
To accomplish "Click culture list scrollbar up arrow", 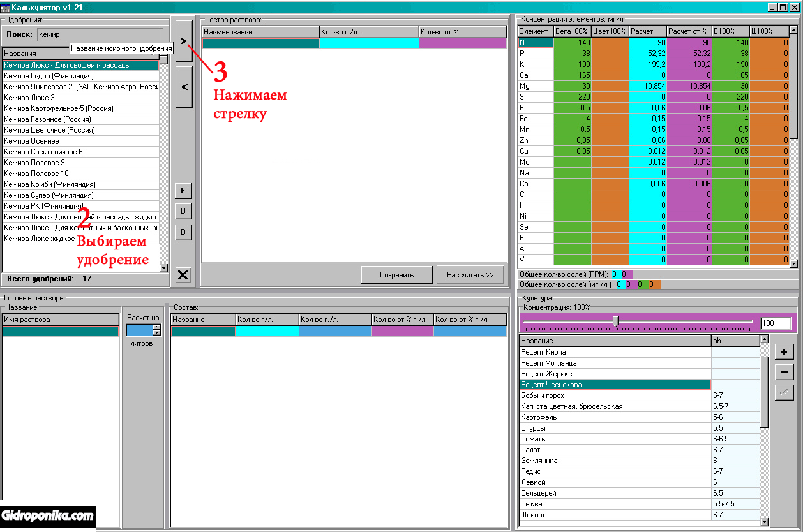I will [x=764, y=341].
